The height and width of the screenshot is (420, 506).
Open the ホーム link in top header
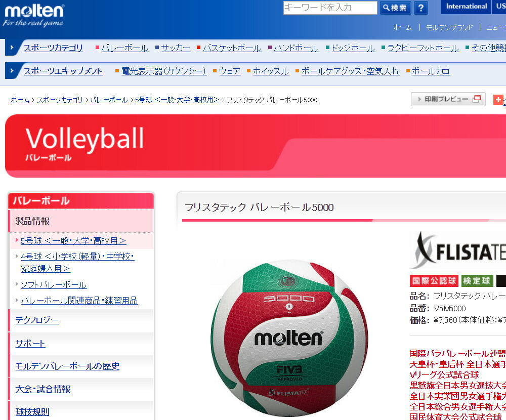[x=402, y=28]
